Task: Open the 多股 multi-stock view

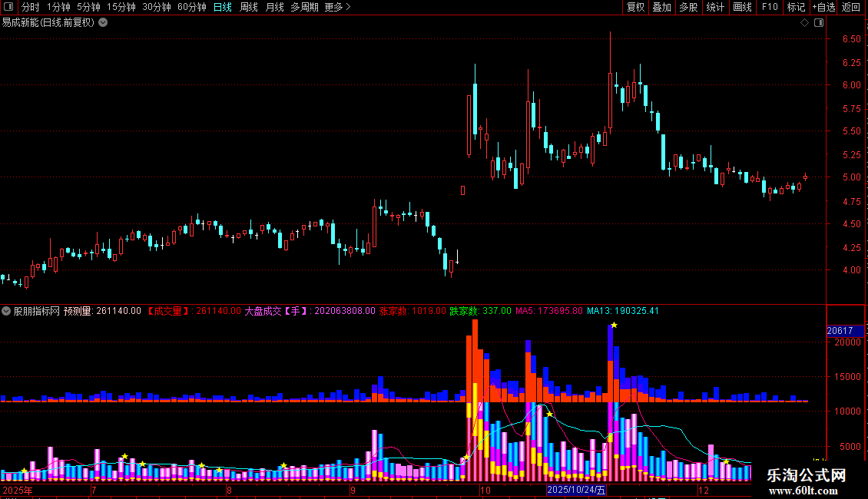Action: (688, 7)
